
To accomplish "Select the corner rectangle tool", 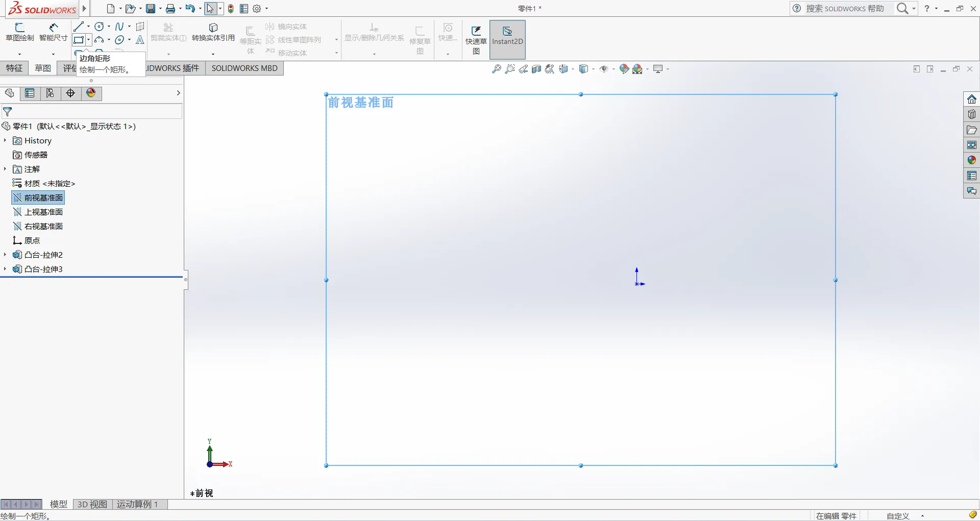I will coord(79,40).
